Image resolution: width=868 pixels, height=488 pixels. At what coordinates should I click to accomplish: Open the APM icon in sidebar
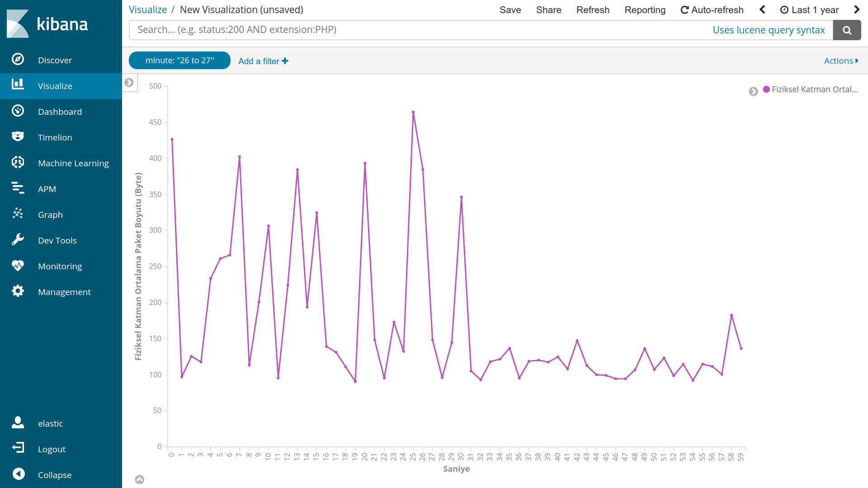(x=18, y=188)
